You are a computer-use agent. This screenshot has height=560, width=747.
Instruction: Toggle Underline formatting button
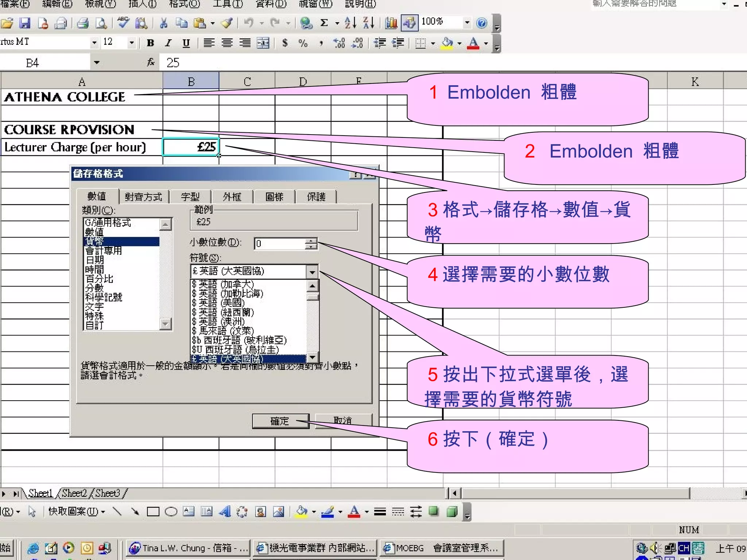[186, 43]
